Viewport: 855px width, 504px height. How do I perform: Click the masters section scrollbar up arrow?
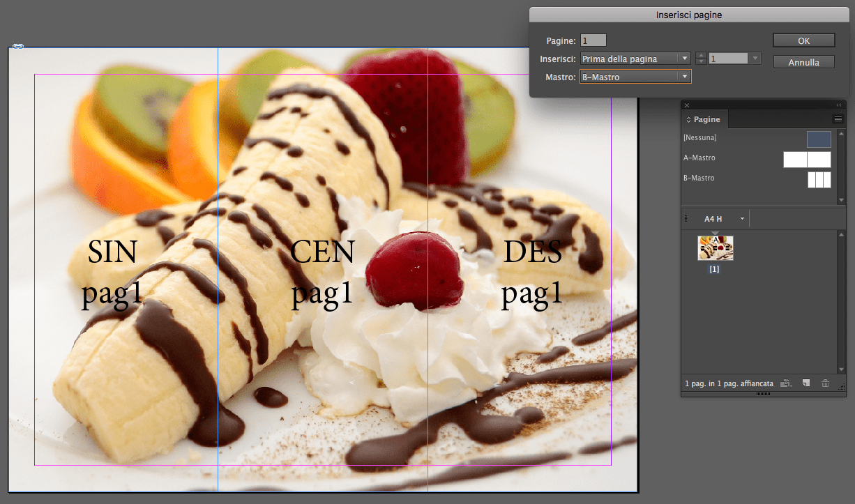(841, 133)
